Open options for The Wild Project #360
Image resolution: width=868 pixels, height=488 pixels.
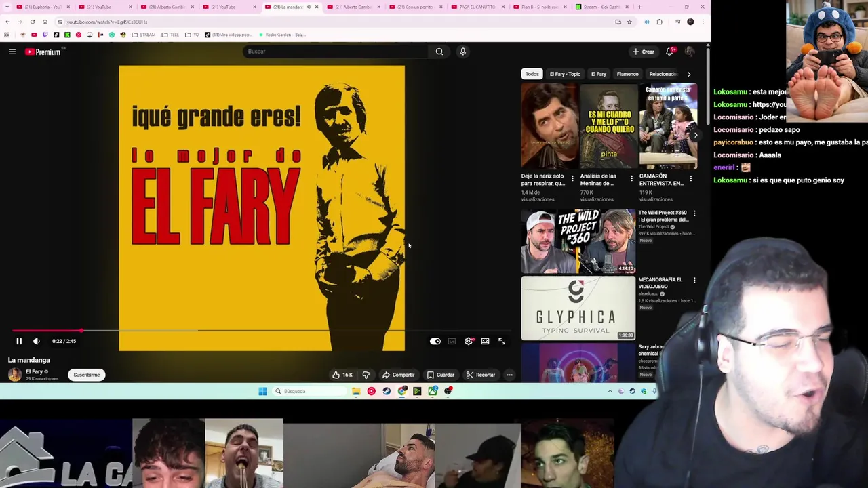point(694,213)
